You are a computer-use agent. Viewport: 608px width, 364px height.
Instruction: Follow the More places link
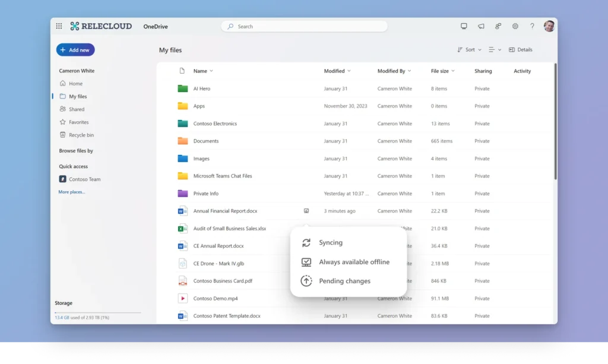72,192
